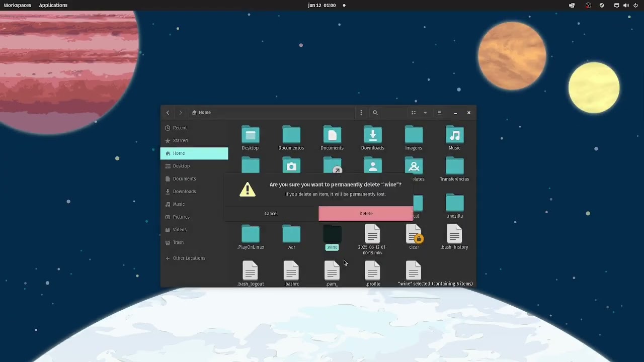Select the locked file named clear
This screenshot has width=644, height=362.
pos(414,234)
